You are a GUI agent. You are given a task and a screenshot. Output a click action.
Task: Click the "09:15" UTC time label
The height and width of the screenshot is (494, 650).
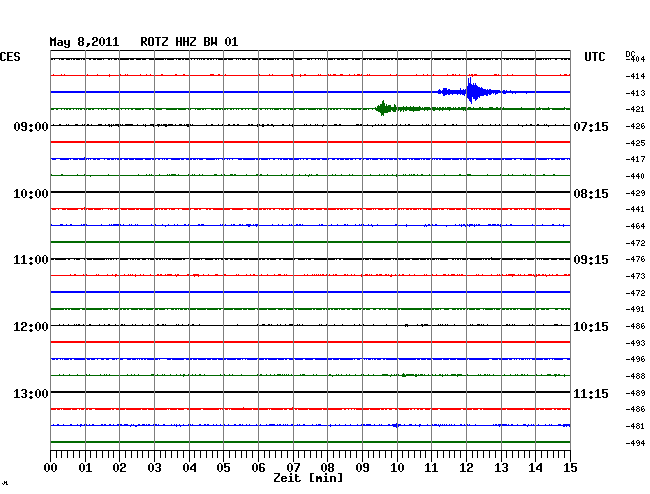pyautogui.click(x=591, y=260)
